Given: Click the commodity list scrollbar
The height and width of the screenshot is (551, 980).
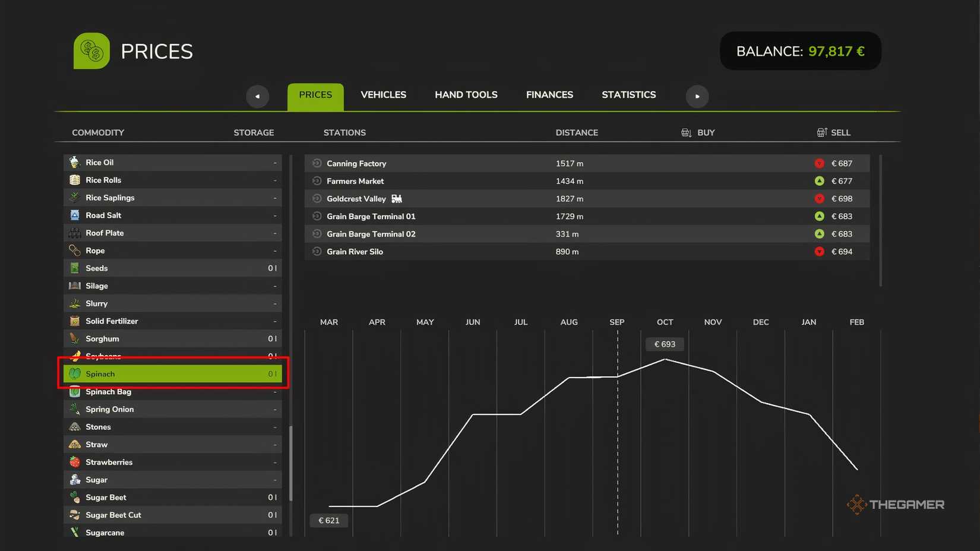Looking at the screenshot, I should tap(291, 463).
